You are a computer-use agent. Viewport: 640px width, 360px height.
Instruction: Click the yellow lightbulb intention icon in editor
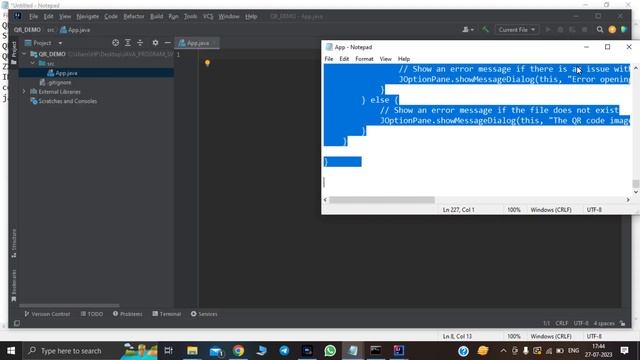coord(207,63)
